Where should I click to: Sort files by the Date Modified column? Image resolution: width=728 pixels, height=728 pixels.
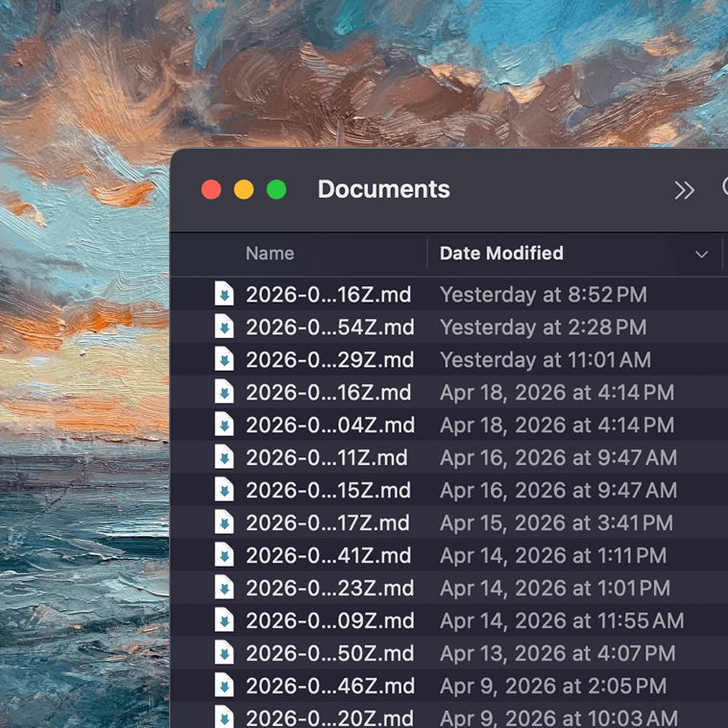pyautogui.click(x=501, y=254)
